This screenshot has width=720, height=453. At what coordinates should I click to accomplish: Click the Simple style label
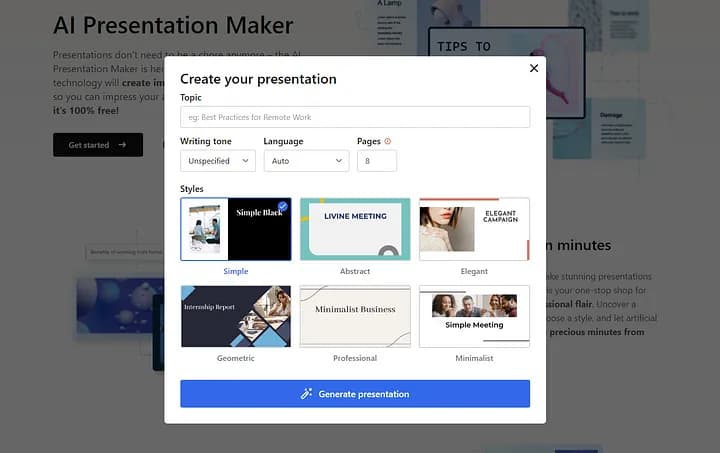click(x=236, y=271)
